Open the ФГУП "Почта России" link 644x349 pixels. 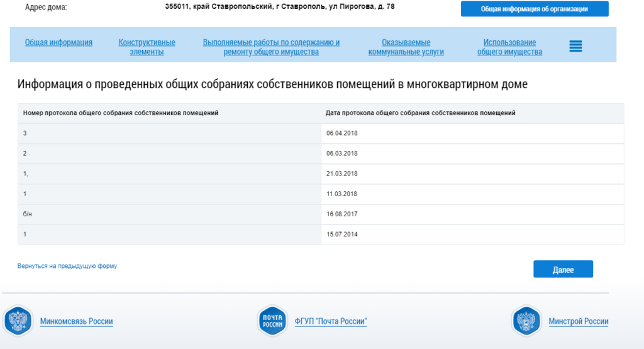[331, 321]
